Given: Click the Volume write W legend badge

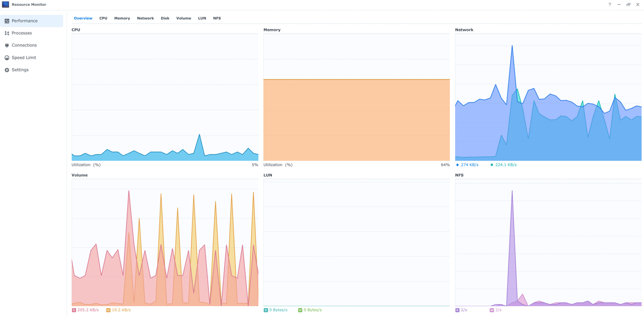Looking at the screenshot, I should [108, 310].
